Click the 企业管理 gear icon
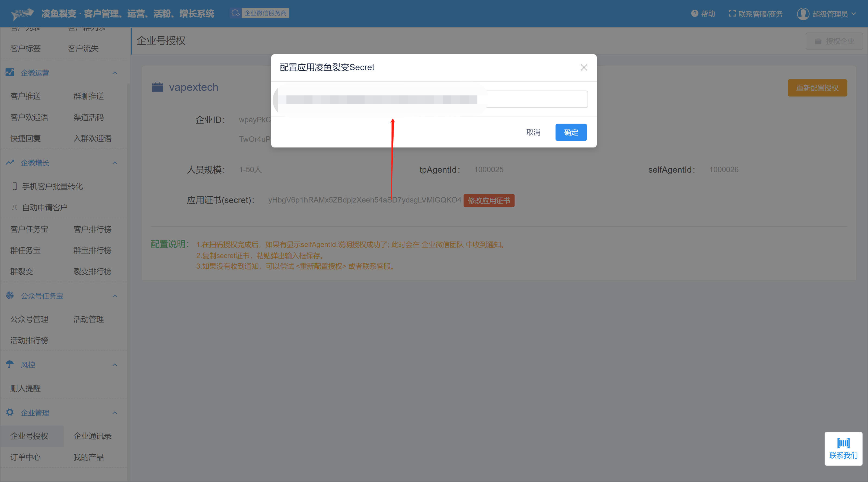The width and height of the screenshot is (868, 482). (10, 412)
